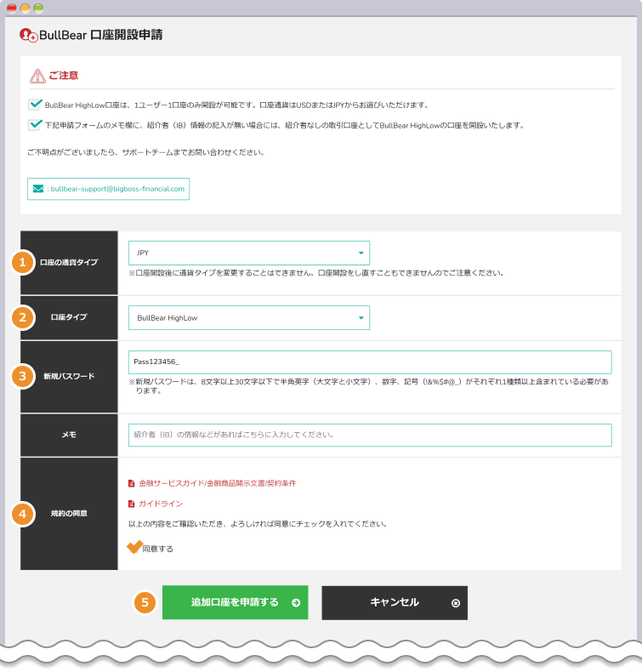Click the bullbear-support@bigboss-financial.com email link
642x672 pixels.
coord(117,189)
